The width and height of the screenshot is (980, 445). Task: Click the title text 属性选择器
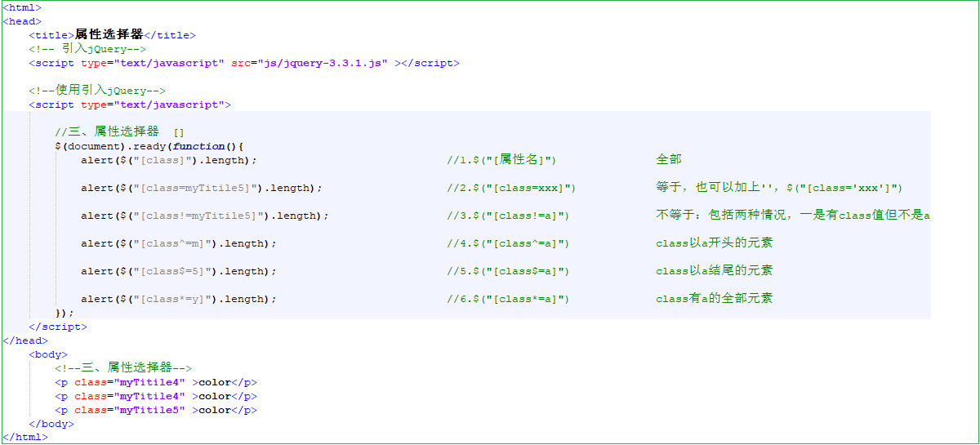click(109, 35)
